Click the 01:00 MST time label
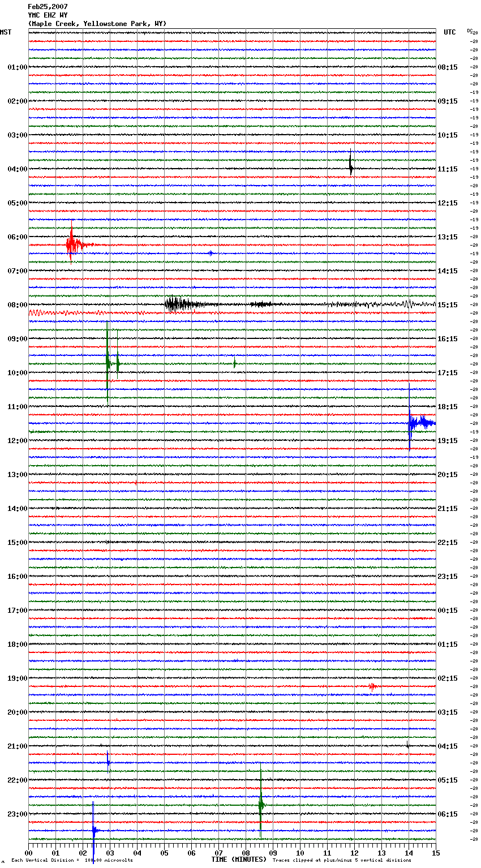The image size is (481, 868). tap(17, 67)
